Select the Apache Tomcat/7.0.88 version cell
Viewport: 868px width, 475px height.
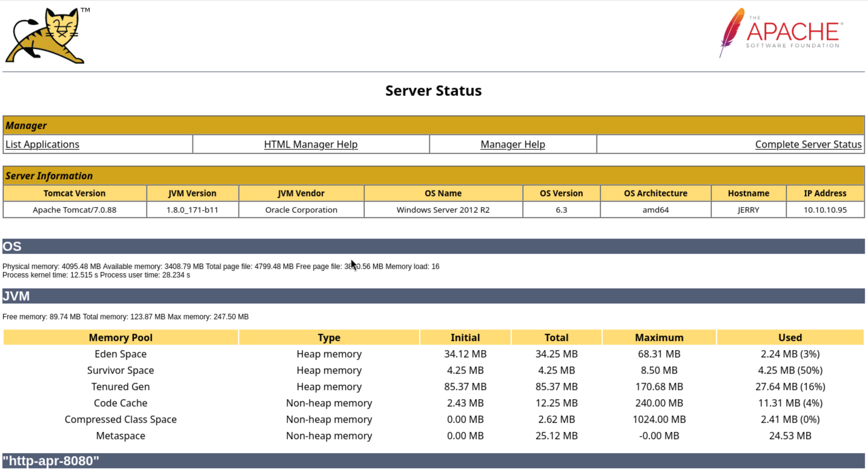tap(74, 210)
